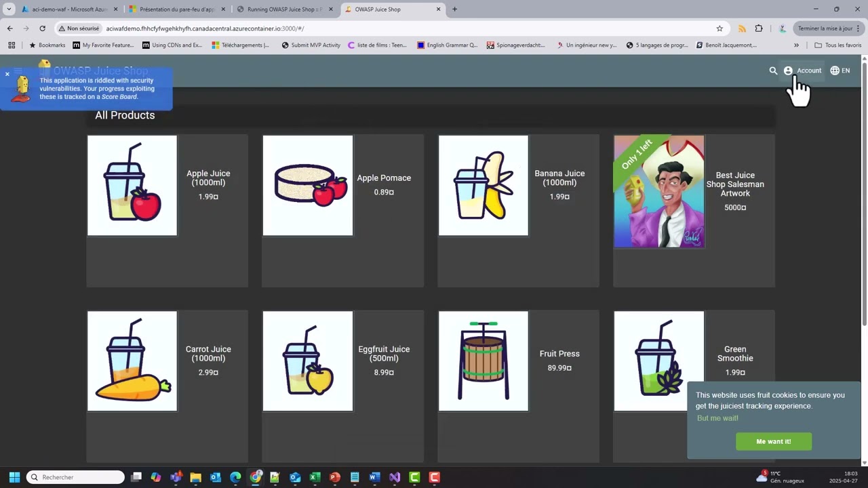The image size is (868, 488).
Task: Open the tab search dropdown arrow
Action: tap(9, 9)
